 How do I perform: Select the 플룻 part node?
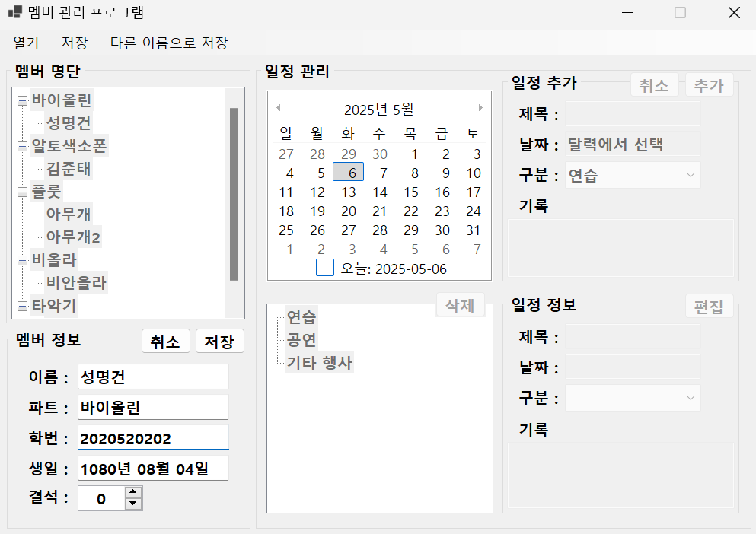46,192
